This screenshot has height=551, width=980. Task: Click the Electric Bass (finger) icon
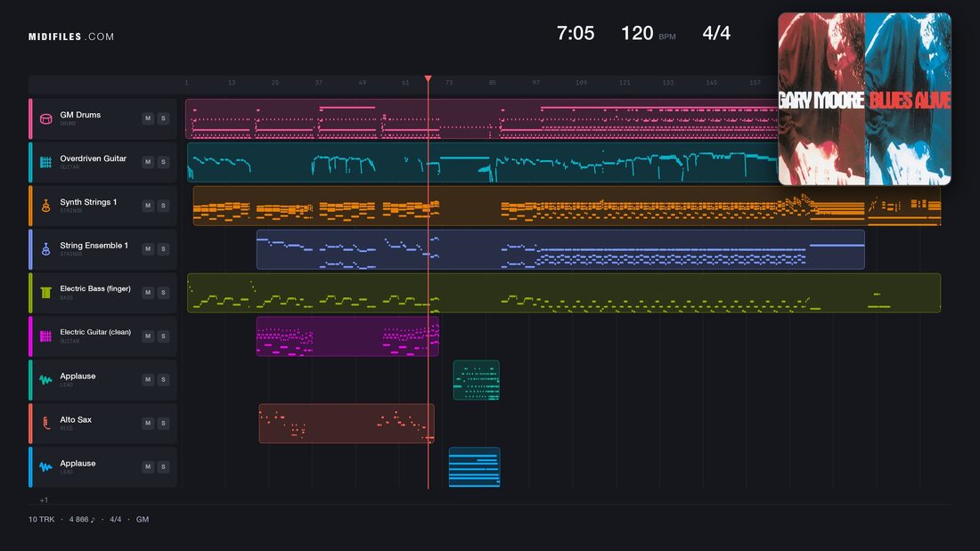pos(45,292)
